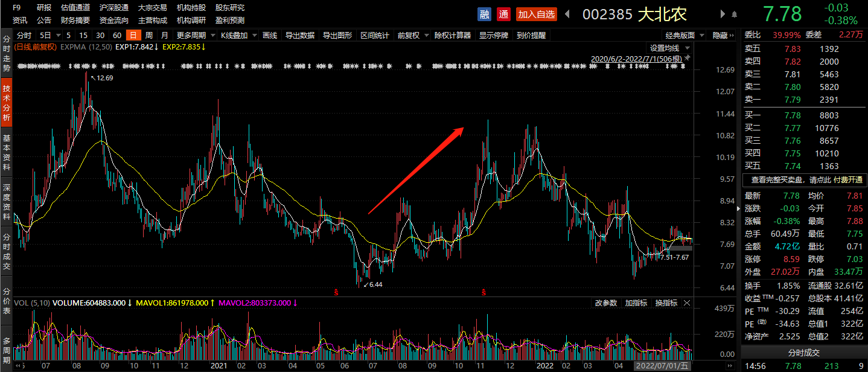Image resolution: width=868 pixels, height=372 pixels.
Task: Go to next stock with right arrow
Action: click(723, 14)
